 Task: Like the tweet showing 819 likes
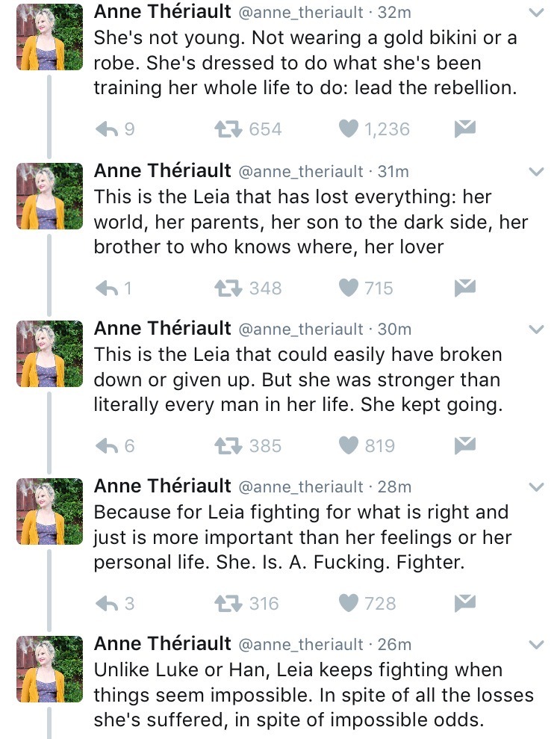[x=349, y=446]
